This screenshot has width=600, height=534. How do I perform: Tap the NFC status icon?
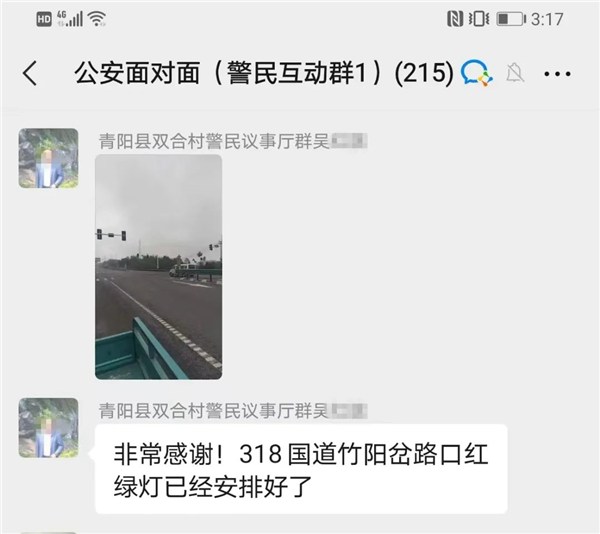(x=455, y=19)
